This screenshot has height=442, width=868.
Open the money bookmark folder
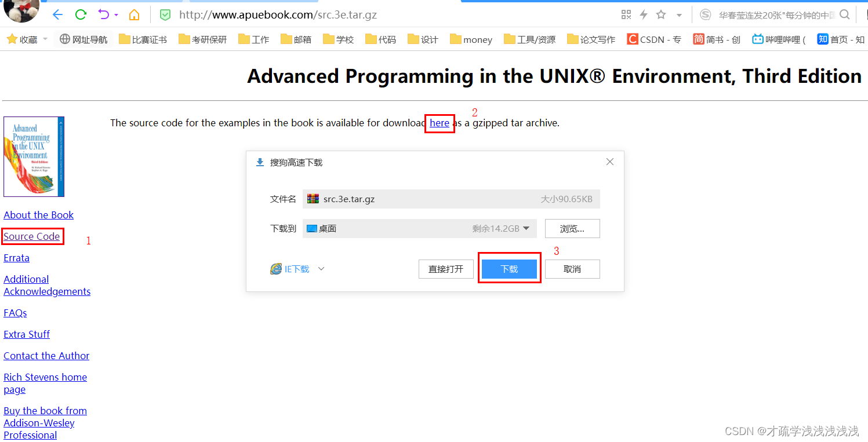click(x=471, y=39)
